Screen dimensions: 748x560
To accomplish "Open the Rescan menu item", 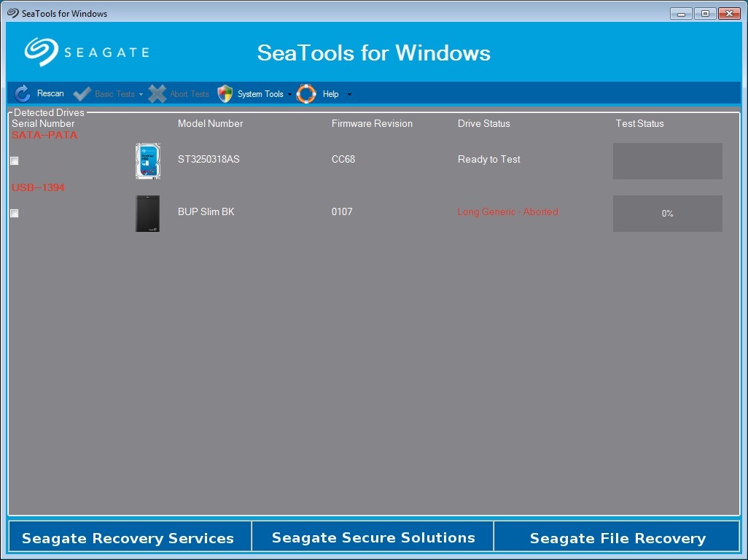I will pos(39,93).
